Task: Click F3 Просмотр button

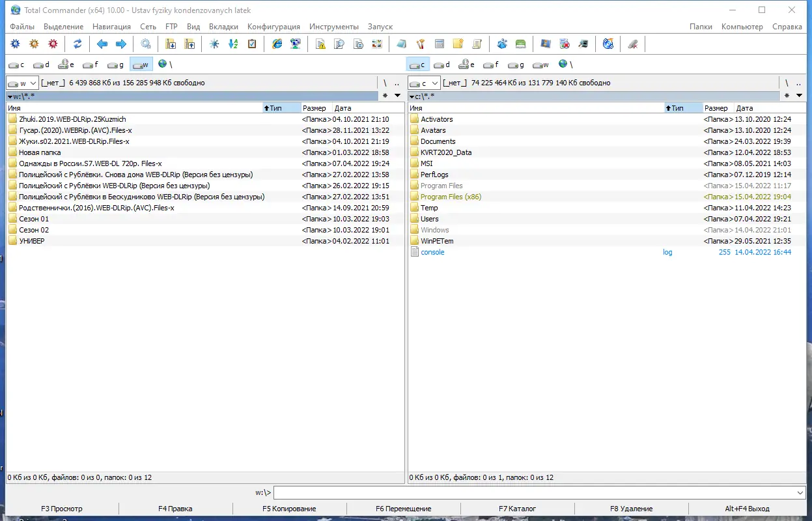Action: click(x=62, y=509)
